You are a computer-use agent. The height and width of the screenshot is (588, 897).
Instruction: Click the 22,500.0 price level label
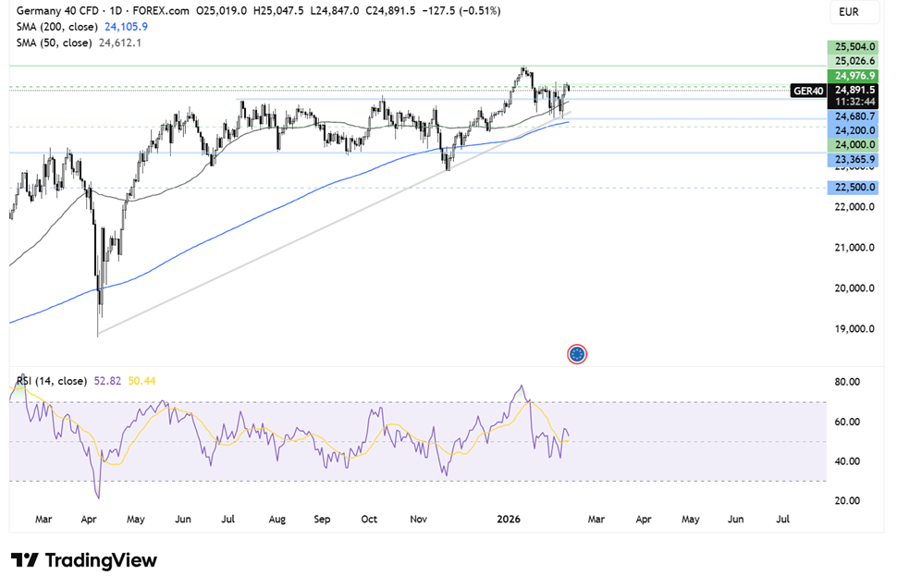853,188
